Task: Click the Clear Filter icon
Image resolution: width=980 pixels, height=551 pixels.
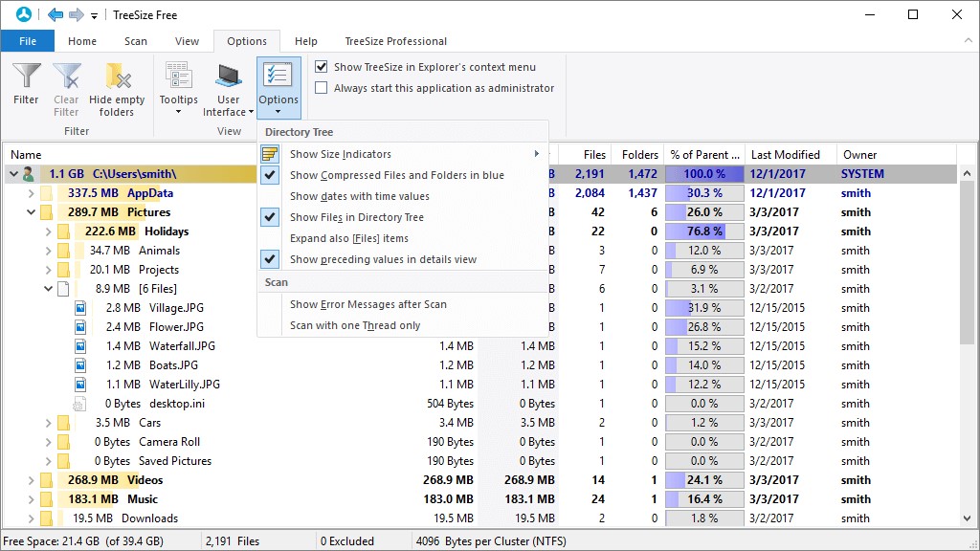Action: (x=66, y=77)
